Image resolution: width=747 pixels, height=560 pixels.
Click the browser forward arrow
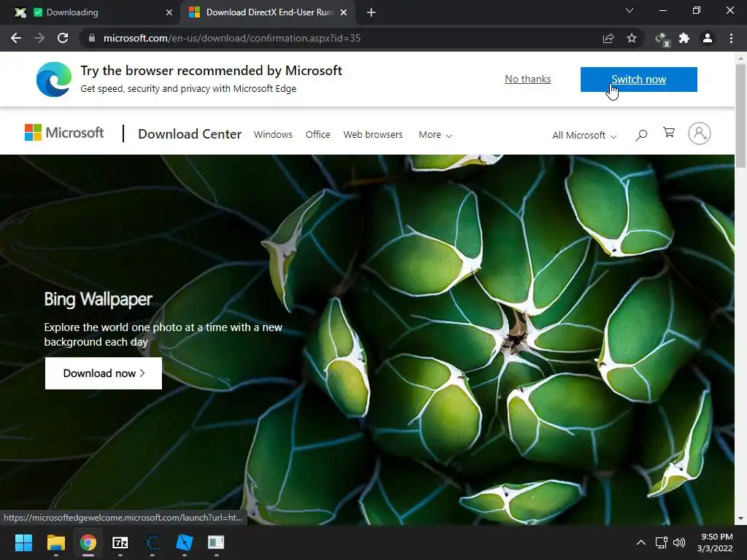tap(39, 38)
